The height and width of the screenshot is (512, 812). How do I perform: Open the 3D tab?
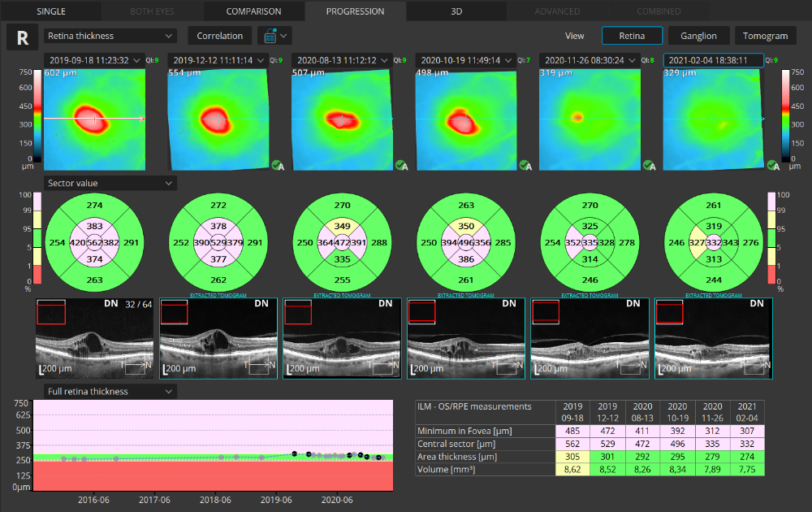[456, 11]
